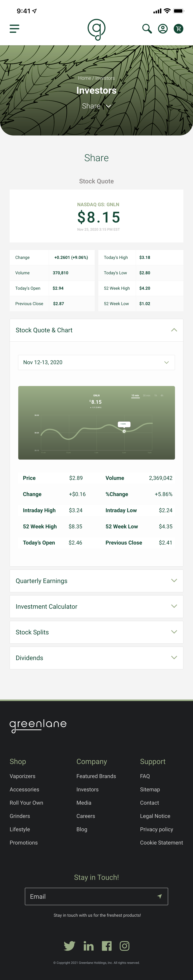
Task: Open the Twitter social icon
Action: point(70,946)
